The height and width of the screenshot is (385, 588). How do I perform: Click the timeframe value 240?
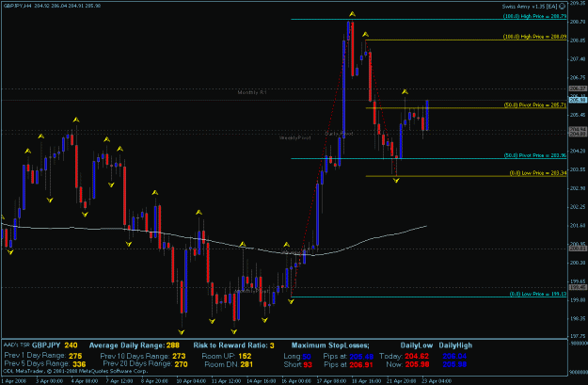[71, 345]
